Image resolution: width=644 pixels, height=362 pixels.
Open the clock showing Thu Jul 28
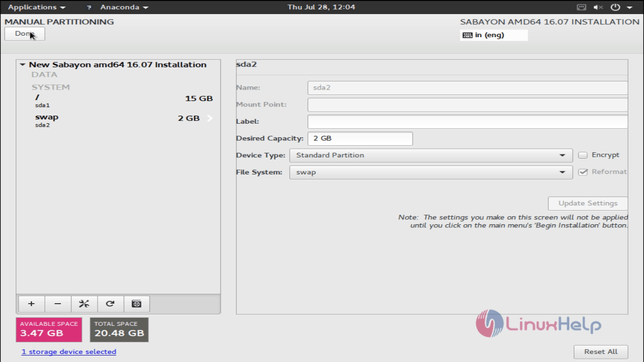click(321, 7)
